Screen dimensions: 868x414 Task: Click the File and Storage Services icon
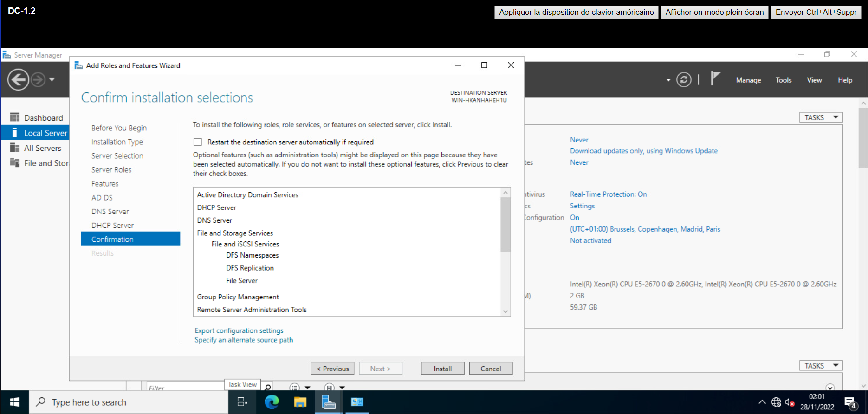coord(15,163)
